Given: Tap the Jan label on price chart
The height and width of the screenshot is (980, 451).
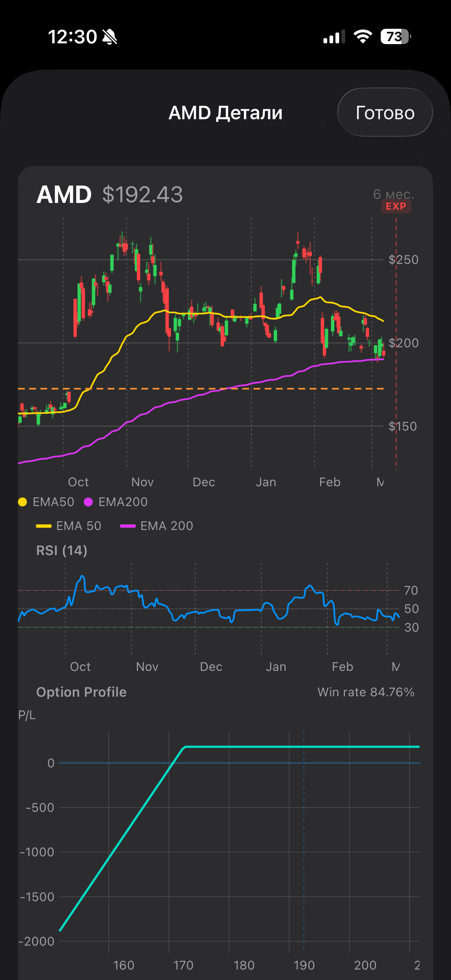Looking at the screenshot, I should [x=266, y=482].
